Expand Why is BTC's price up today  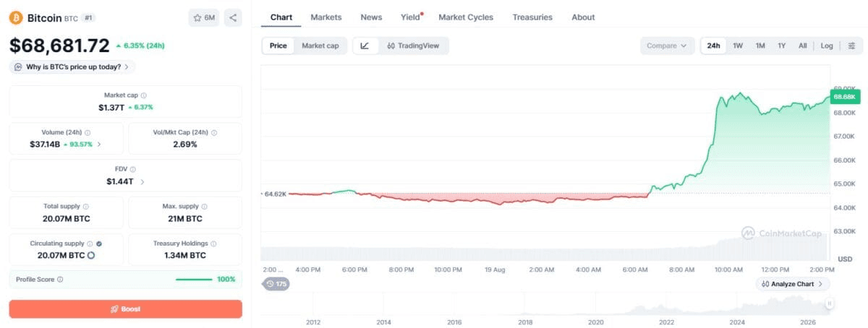72,67
